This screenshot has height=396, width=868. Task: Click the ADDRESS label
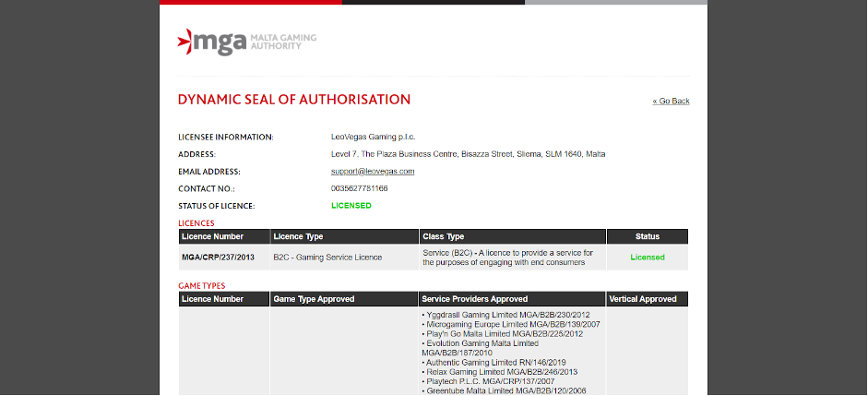[x=196, y=154]
